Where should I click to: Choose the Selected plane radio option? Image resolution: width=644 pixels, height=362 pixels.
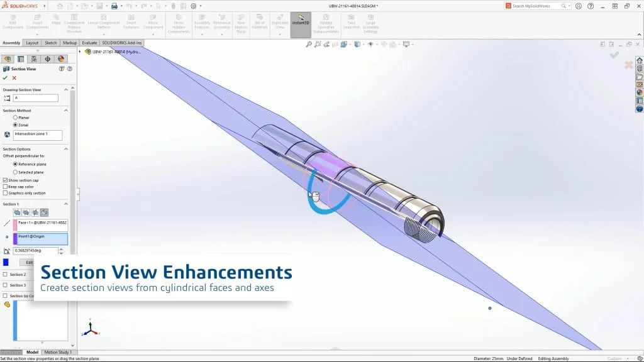(x=16, y=172)
